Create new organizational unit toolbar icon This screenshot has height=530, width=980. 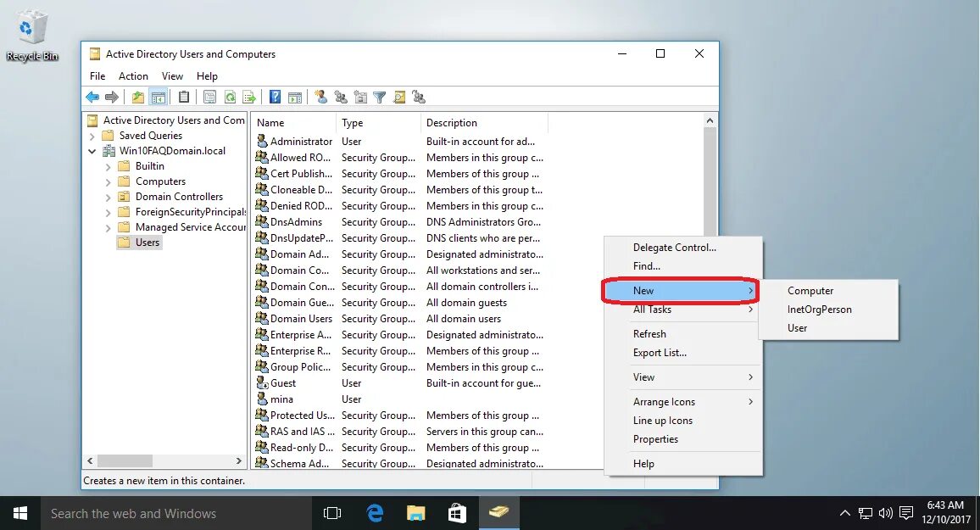[360, 97]
